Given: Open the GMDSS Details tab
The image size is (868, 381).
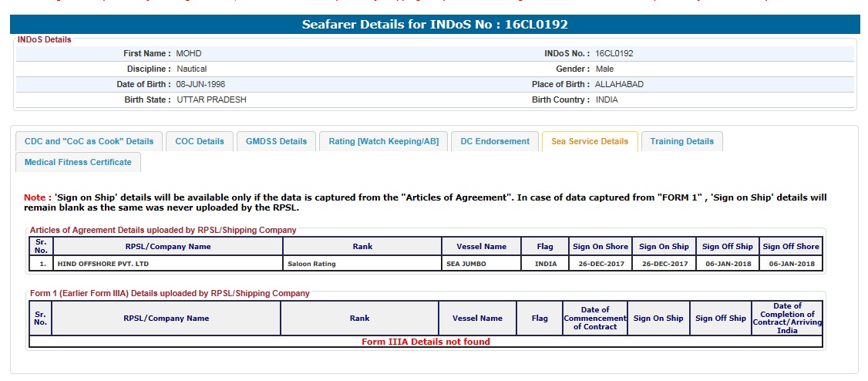Looking at the screenshot, I should [x=276, y=141].
